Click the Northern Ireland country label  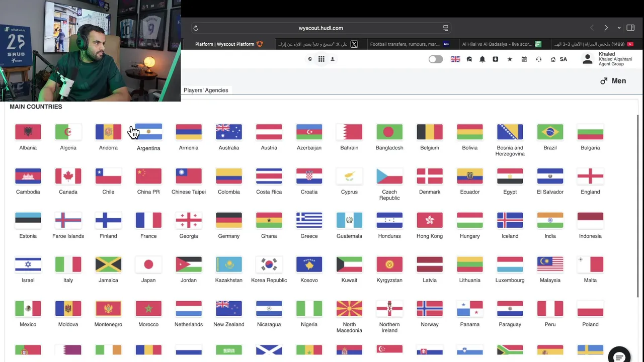389,327
